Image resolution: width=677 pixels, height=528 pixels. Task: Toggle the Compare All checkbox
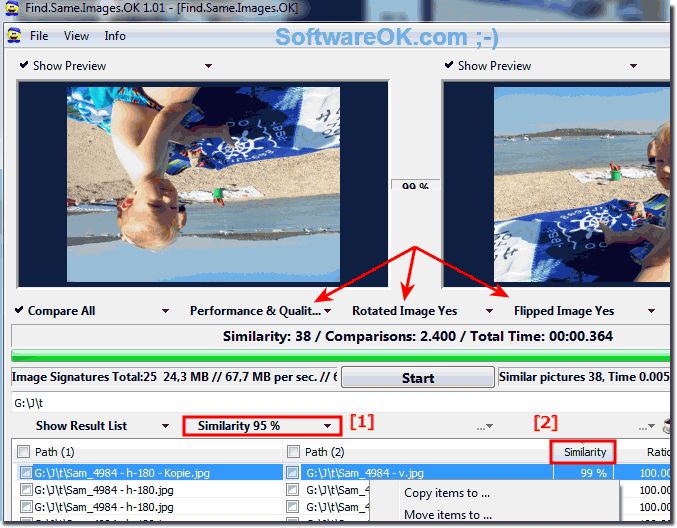(20, 311)
